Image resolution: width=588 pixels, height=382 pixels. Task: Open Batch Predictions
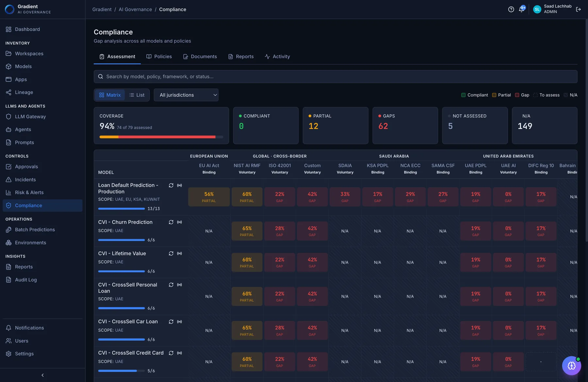click(42, 230)
